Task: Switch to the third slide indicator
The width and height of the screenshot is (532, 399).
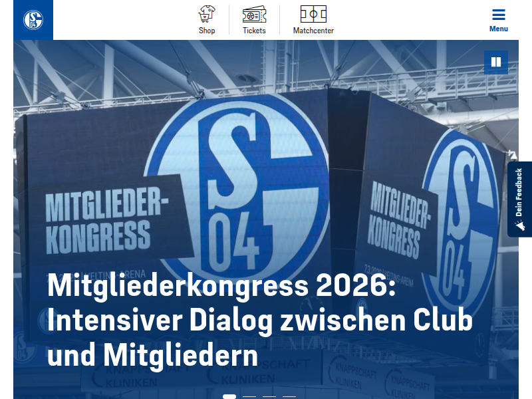Action: click(x=269, y=396)
